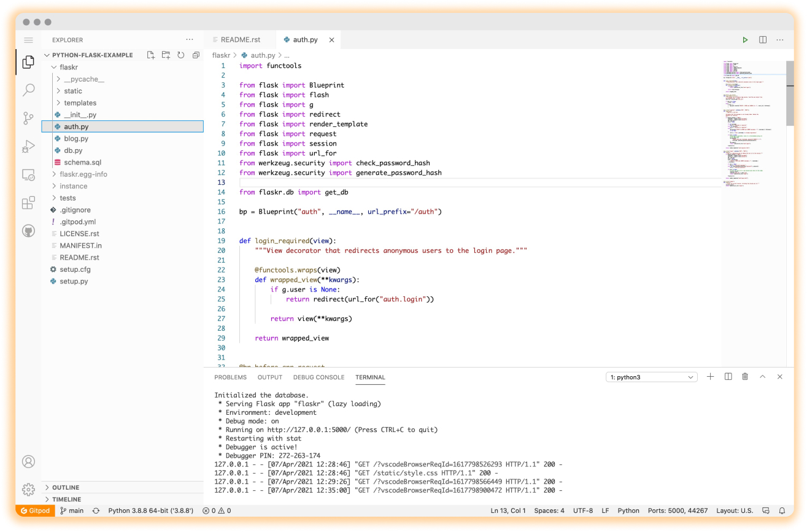Split the editor to the right
Viewport: 807px width, 532px height.
tap(763, 40)
